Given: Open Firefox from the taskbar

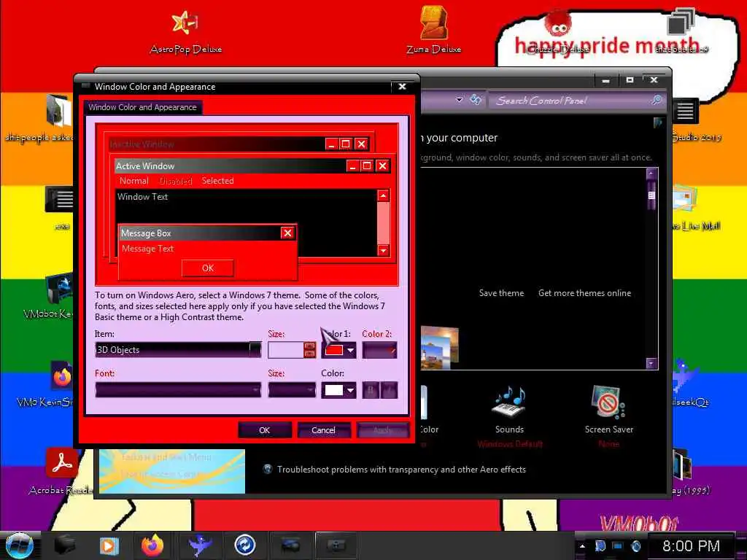Looking at the screenshot, I should (x=152, y=545).
